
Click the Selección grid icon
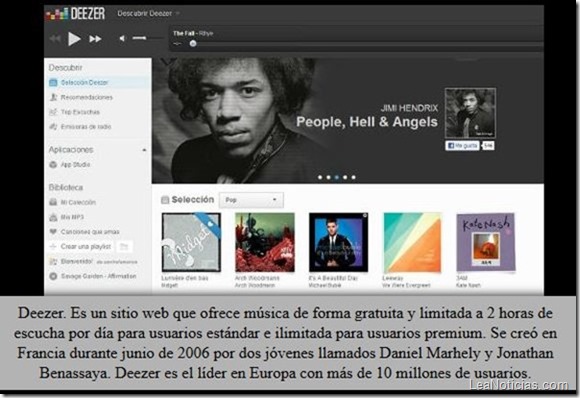pos(165,200)
